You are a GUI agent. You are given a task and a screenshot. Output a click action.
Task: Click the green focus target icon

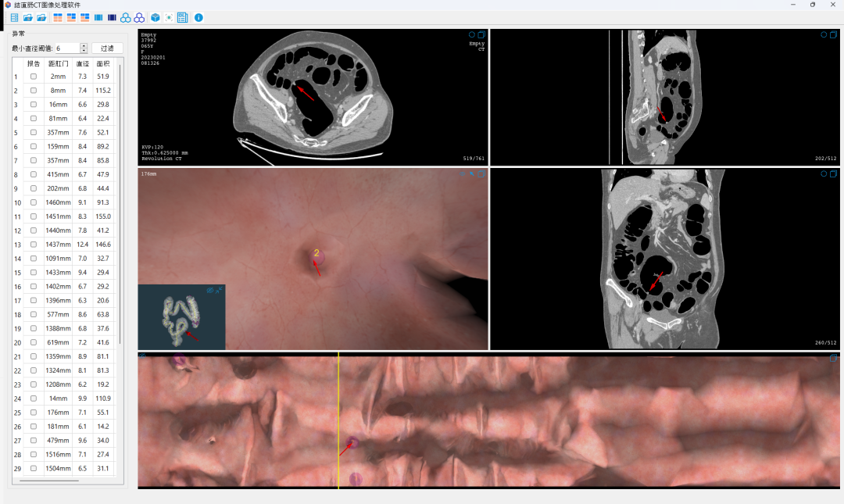pyautogui.click(x=169, y=18)
